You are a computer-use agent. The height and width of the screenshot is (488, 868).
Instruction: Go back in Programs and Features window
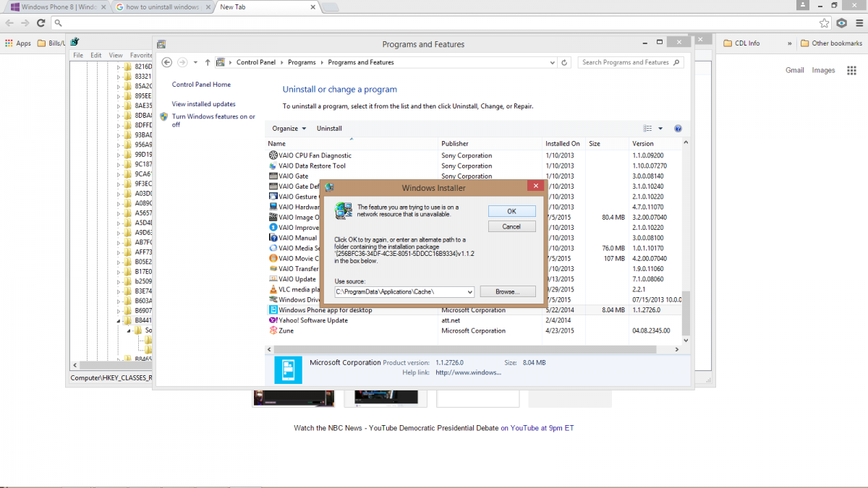click(x=166, y=62)
